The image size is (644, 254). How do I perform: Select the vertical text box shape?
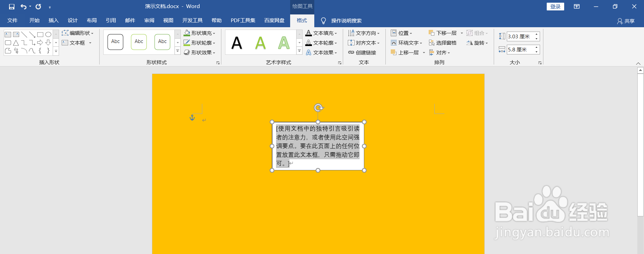click(16, 34)
